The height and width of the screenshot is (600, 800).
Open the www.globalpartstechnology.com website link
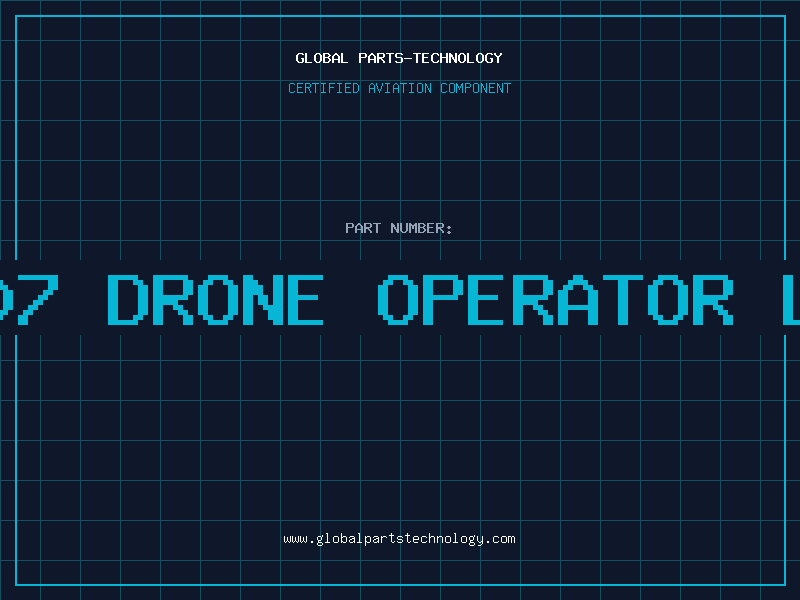point(399,539)
